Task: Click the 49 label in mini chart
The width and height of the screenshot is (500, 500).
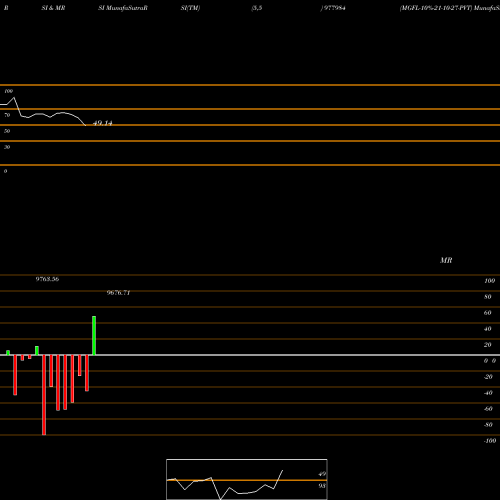Action: (322, 474)
